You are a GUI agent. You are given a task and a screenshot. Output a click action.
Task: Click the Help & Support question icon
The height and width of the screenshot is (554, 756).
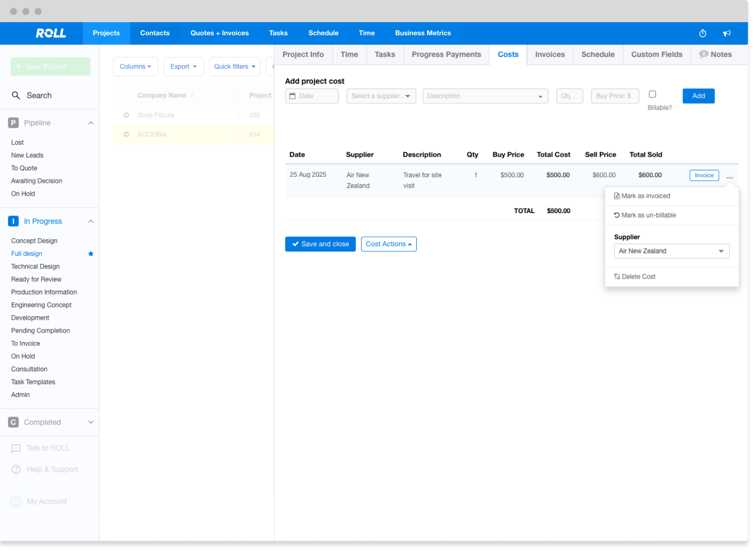pyautogui.click(x=16, y=469)
